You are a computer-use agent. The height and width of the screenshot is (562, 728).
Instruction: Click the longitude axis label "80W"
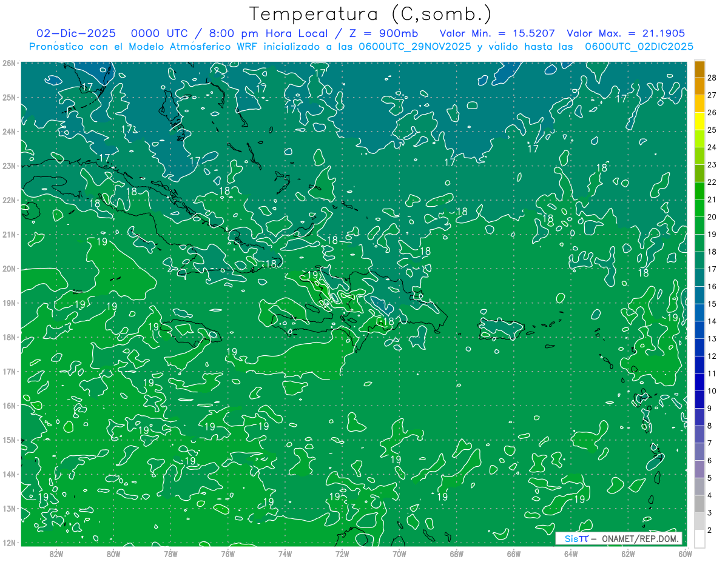click(113, 554)
